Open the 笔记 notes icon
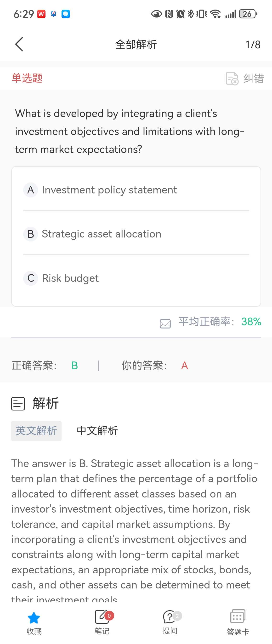Image resolution: width=272 pixels, height=644 pixels. 102,617
